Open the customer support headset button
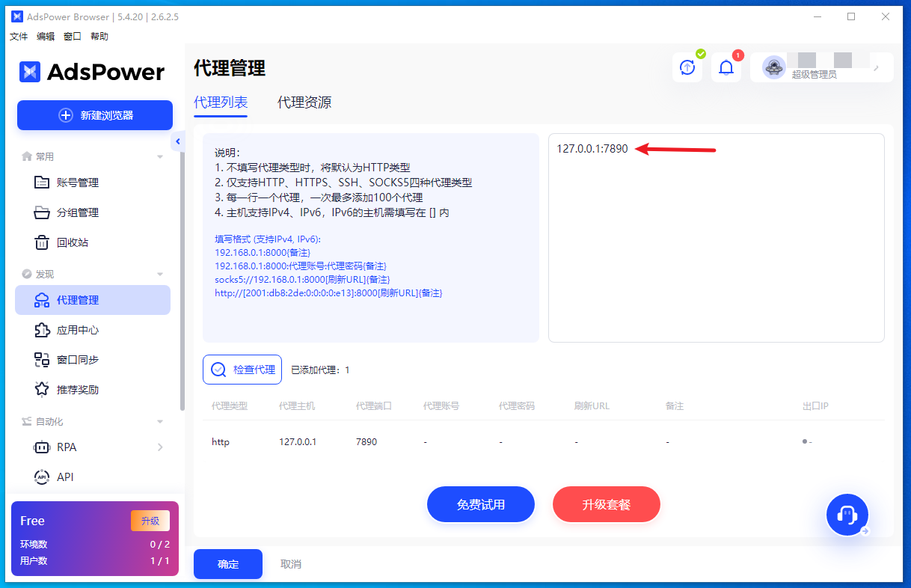 point(847,515)
